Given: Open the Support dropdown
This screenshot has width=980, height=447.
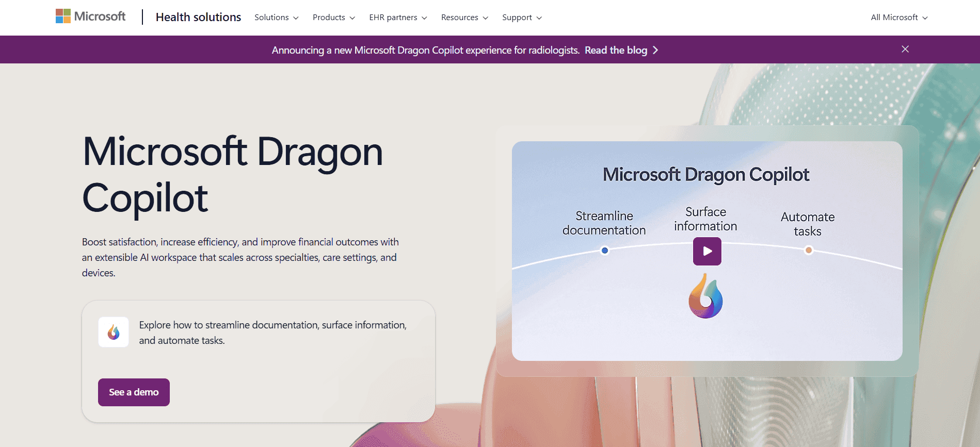Looking at the screenshot, I should coord(522,18).
